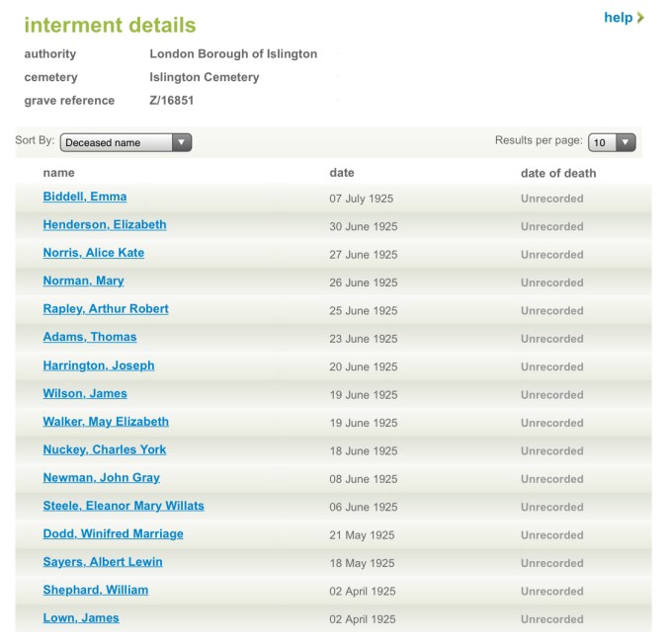Open the help link
Image resolution: width=668 pixels, height=644 pixels.
coord(618,18)
